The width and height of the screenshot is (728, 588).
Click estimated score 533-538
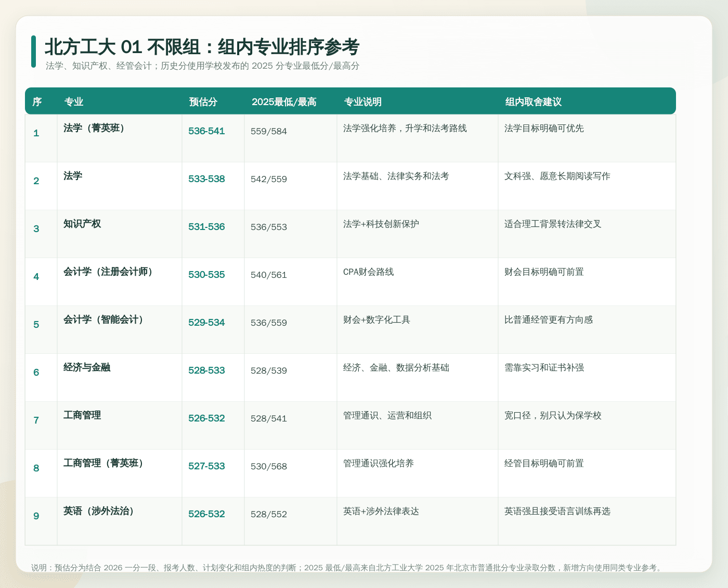click(206, 179)
